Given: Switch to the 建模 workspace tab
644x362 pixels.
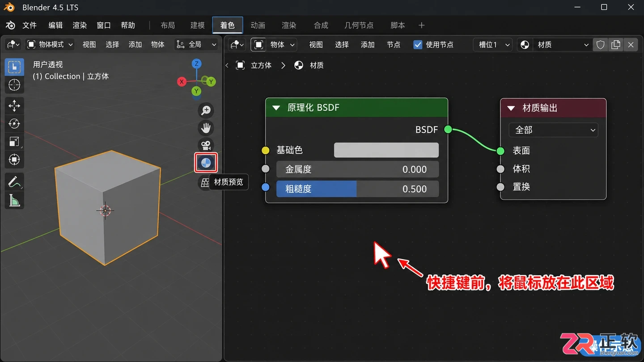Looking at the screenshot, I should pyautogui.click(x=197, y=25).
